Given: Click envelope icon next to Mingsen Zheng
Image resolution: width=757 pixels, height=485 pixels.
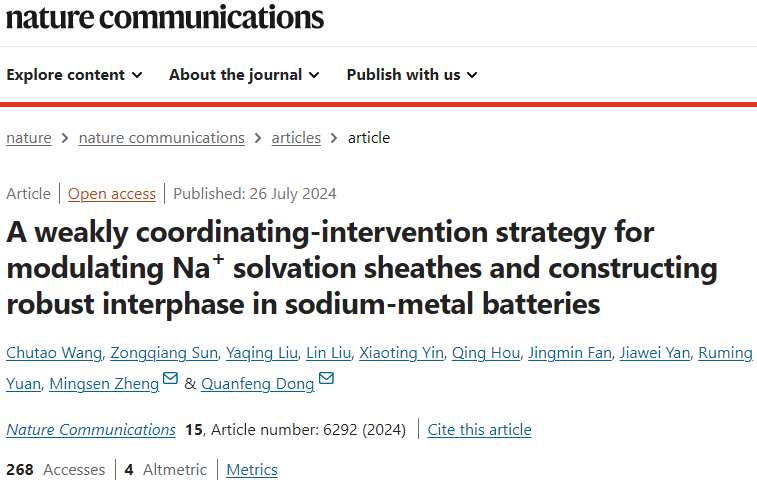Looking at the screenshot, I should (x=170, y=378).
